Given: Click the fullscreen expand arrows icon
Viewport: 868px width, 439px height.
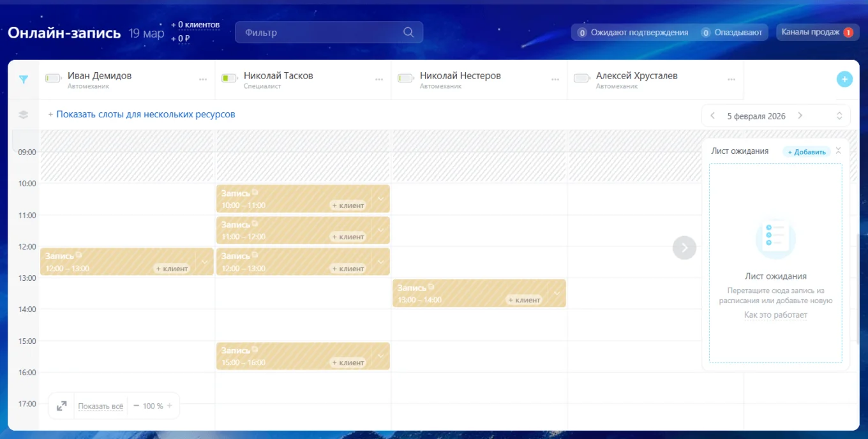Looking at the screenshot, I should point(62,406).
